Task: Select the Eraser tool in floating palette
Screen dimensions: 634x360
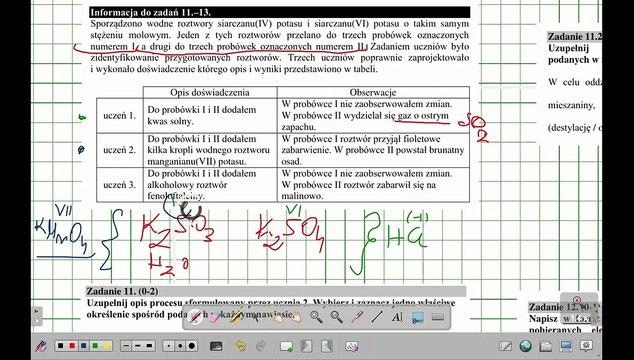Action: tap(215, 317)
